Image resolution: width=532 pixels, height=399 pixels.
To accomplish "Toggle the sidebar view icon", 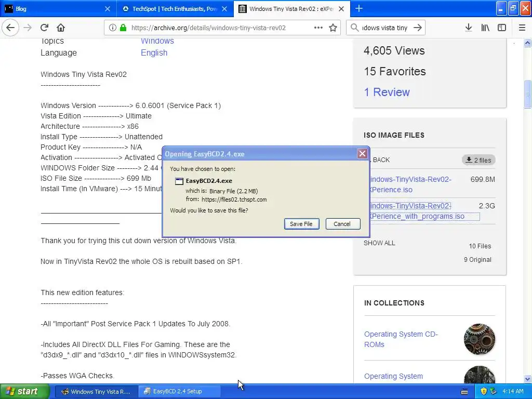I will pyautogui.click(x=502, y=28).
